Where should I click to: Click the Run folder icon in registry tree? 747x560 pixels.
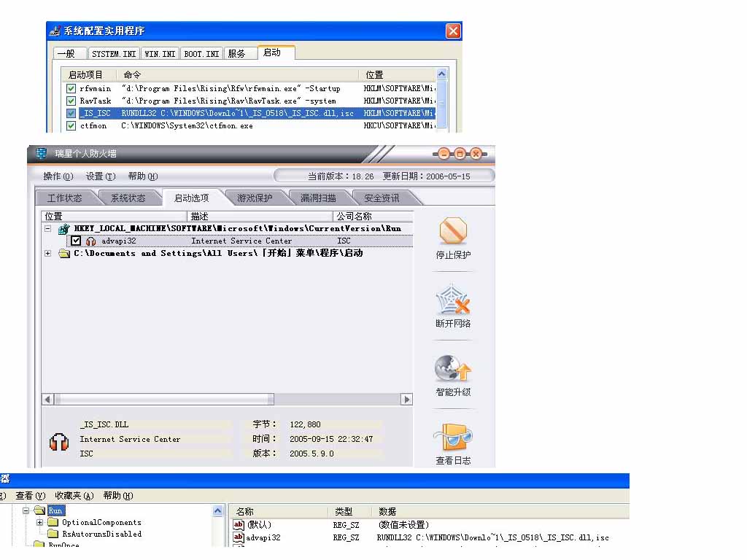pyautogui.click(x=39, y=510)
